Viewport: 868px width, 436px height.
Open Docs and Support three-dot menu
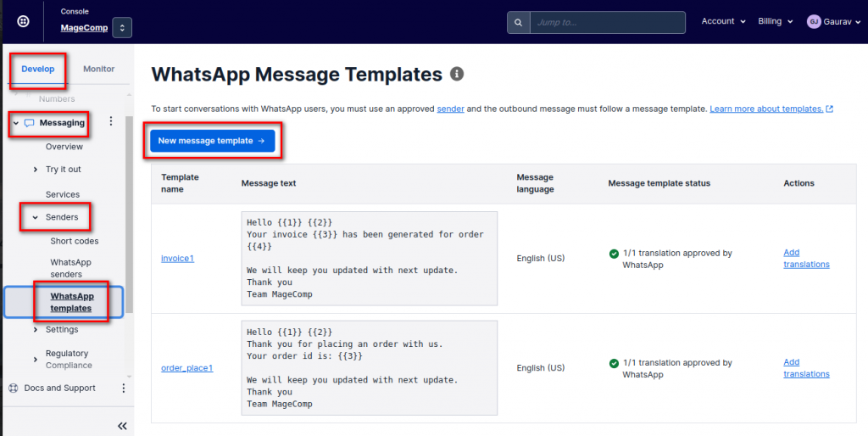124,388
